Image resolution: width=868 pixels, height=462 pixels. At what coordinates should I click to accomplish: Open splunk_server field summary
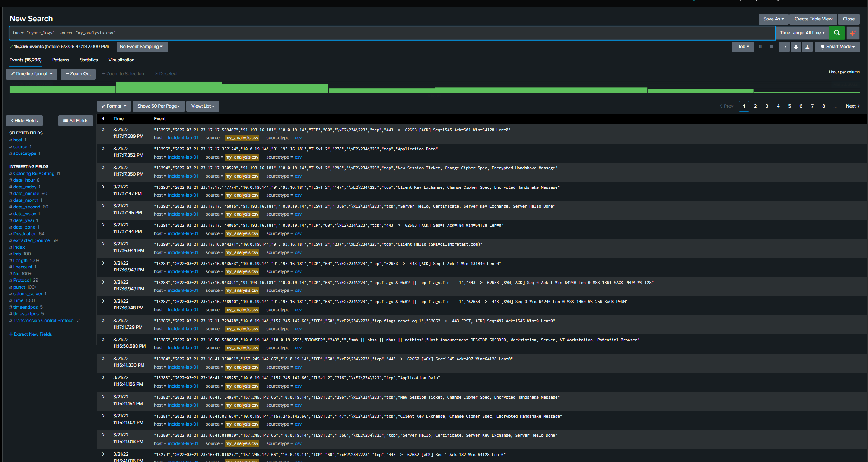28,294
